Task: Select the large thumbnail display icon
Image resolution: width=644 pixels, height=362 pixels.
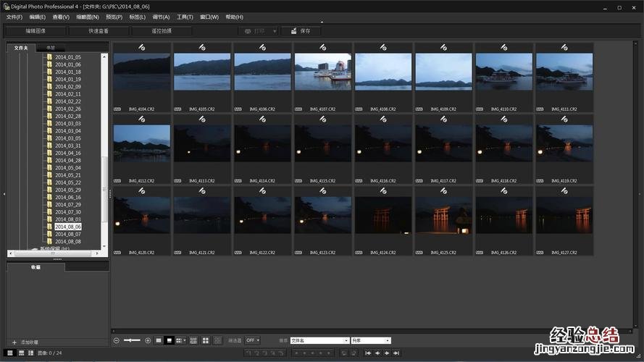Action: click(x=159, y=340)
